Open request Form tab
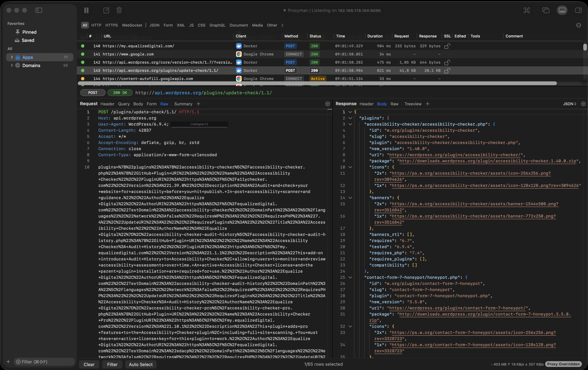This screenshot has width=588, height=370. pos(152,104)
